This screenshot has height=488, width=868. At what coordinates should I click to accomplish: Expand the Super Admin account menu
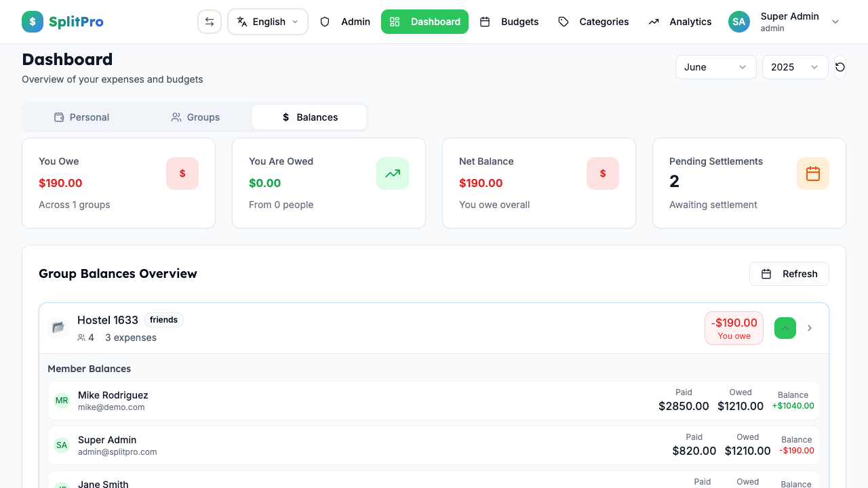(835, 22)
